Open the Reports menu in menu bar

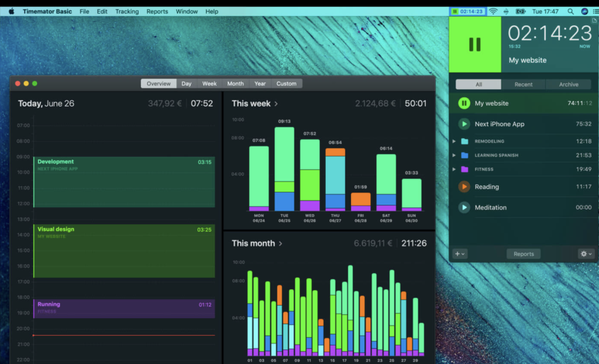(x=157, y=12)
